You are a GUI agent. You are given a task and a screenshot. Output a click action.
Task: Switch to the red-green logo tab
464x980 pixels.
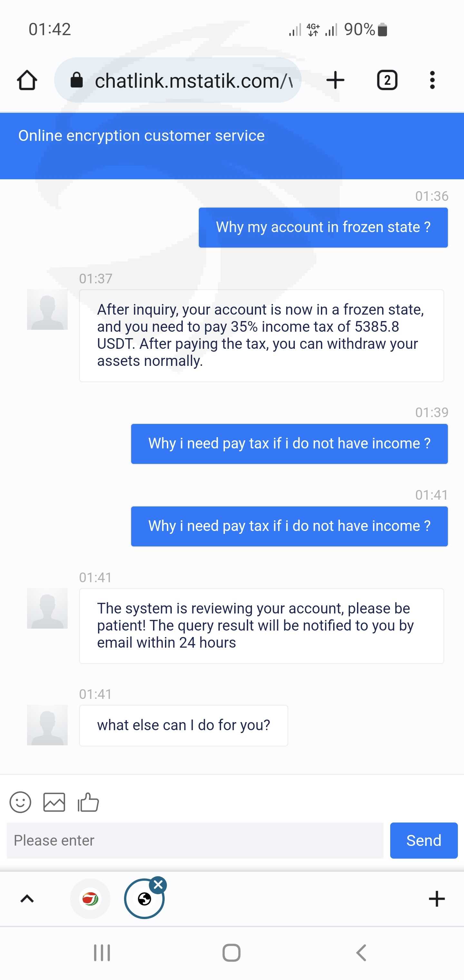(90, 899)
